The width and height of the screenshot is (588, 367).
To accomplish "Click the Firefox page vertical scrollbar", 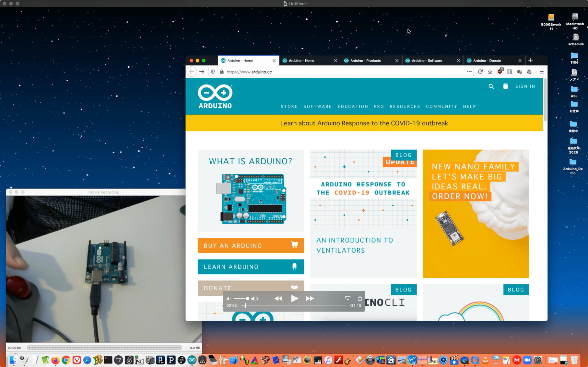I will 545,100.
